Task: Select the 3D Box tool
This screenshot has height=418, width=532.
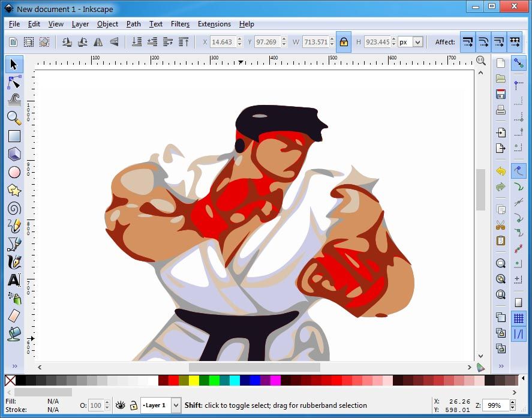Action: pyautogui.click(x=14, y=154)
